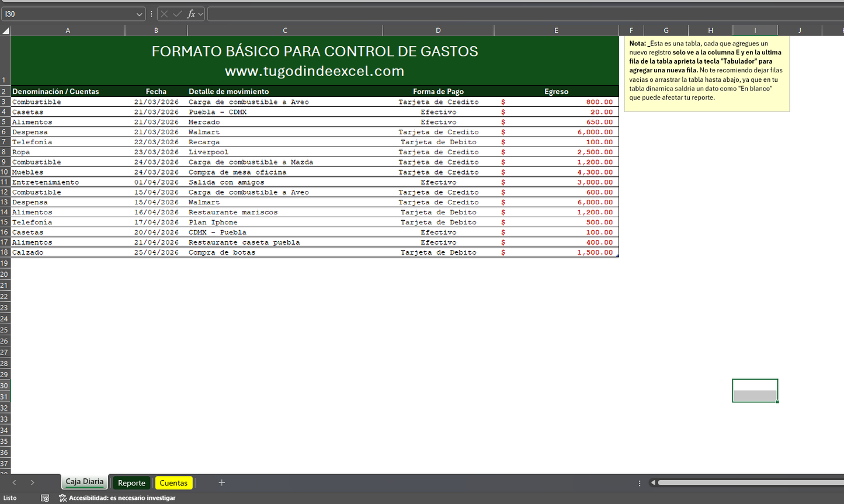Select column G header
Viewport: 844px width, 504px height.
(666, 30)
